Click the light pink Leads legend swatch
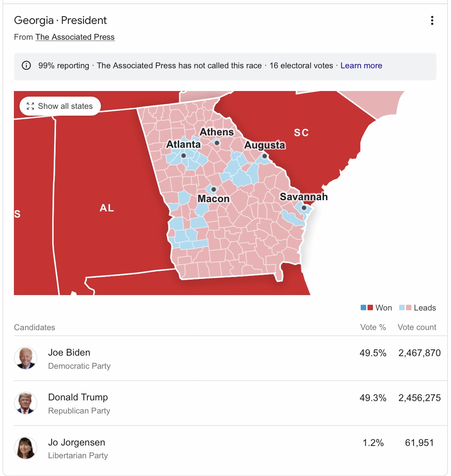Viewport: 451px width, 476px height. (409, 307)
